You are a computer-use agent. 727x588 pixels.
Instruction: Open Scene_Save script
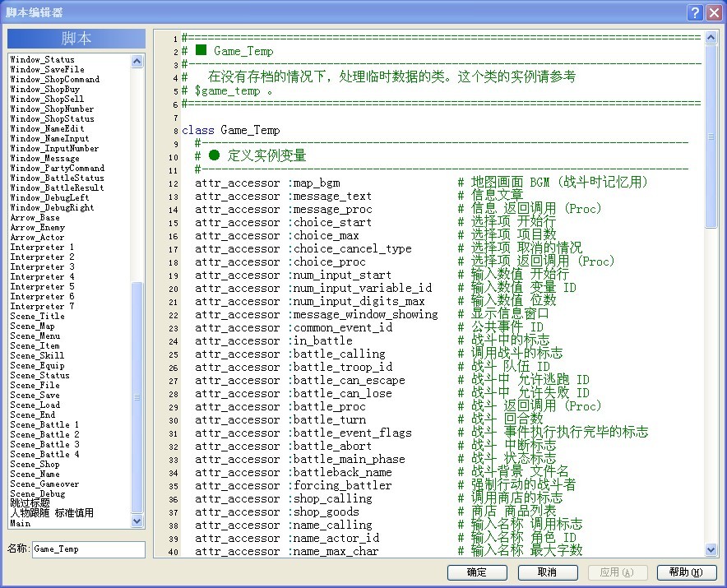[x=35, y=395]
